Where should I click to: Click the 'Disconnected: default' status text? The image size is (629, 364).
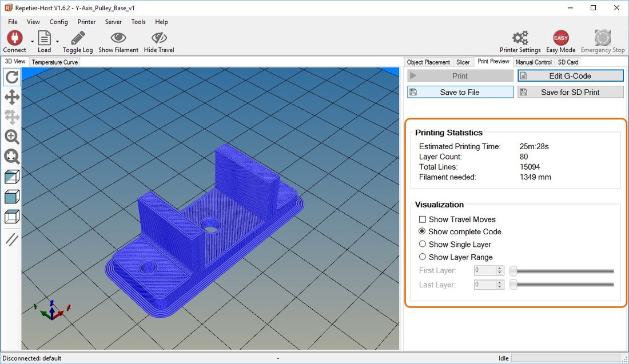[32, 358]
